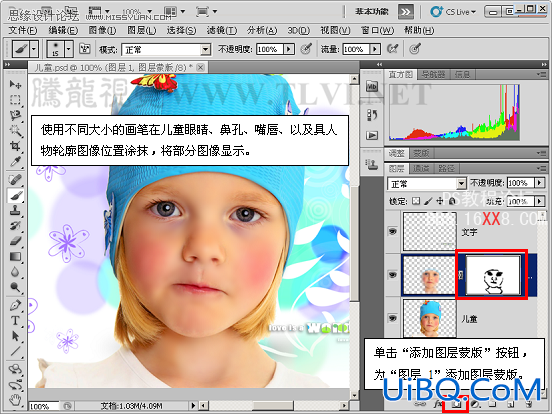This screenshot has height=414, width=552.
Task: Open the status bar info arrow
Action: pos(193,406)
